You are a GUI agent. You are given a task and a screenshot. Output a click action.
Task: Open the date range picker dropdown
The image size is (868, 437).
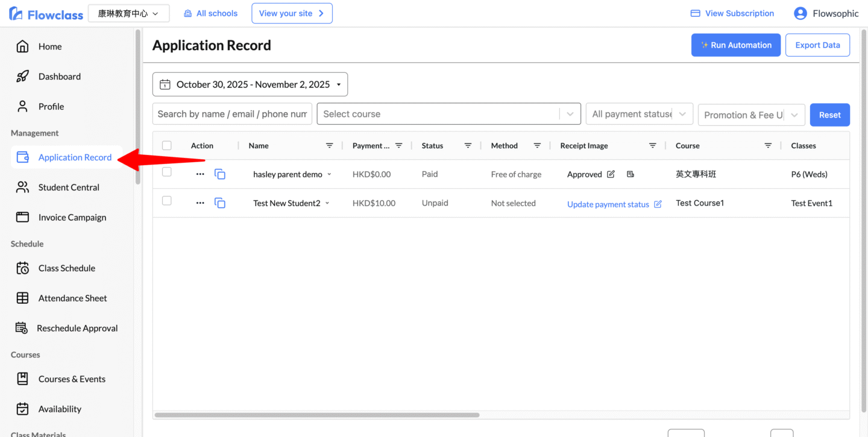(250, 84)
